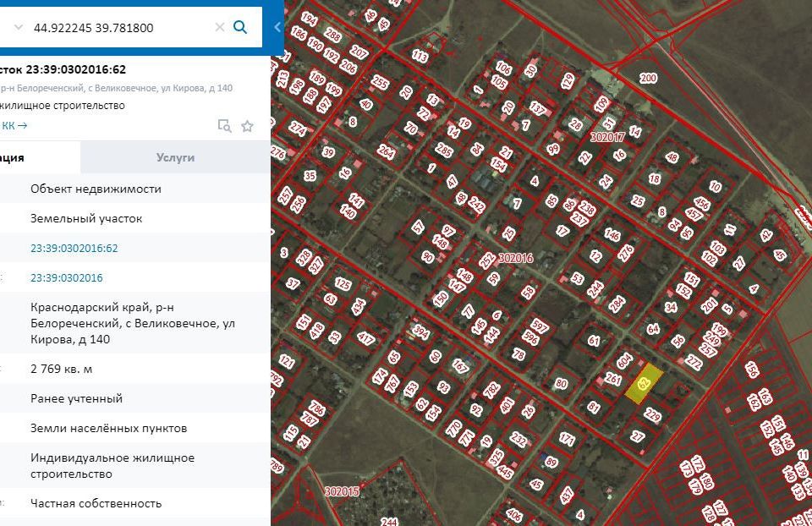Click quarter label 302016 on map
This screenshot has height=526, width=812.
point(516,258)
